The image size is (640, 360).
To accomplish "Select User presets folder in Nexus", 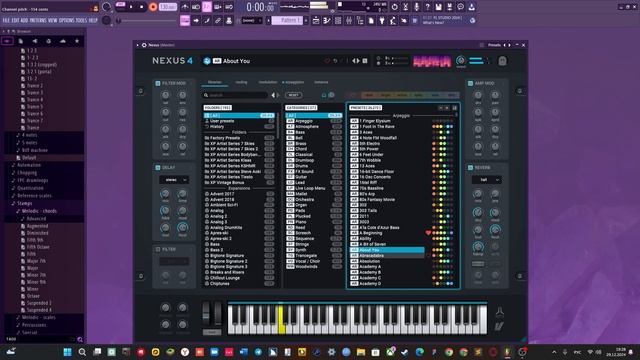I will coord(239,121).
